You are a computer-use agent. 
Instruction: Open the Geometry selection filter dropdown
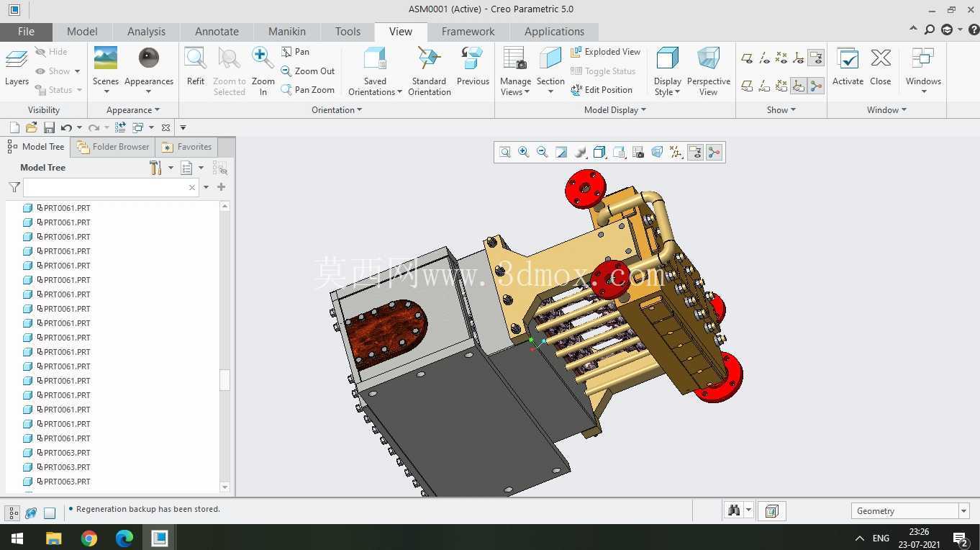[910, 510]
